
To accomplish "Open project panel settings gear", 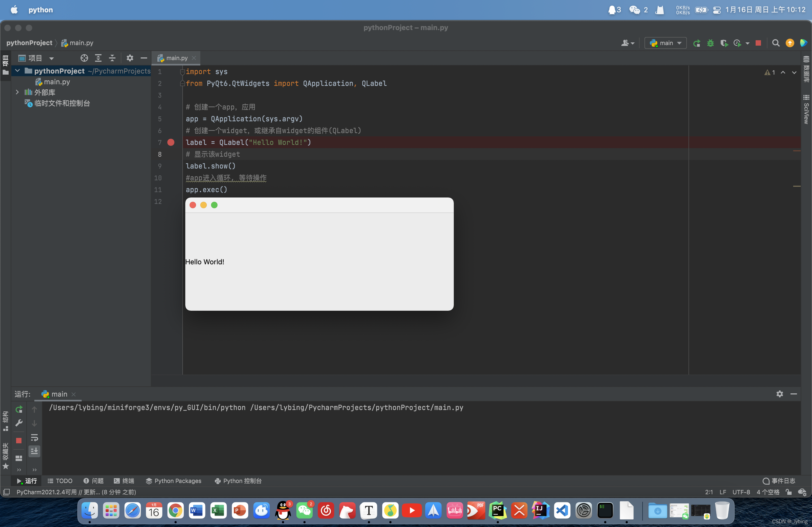I will [x=130, y=58].
